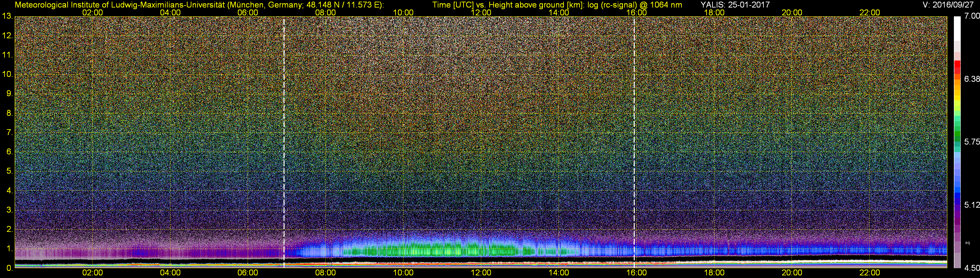Click the 5 km height axis label
980x278 pixels.
pyautogui.click(x=9, y=171)
